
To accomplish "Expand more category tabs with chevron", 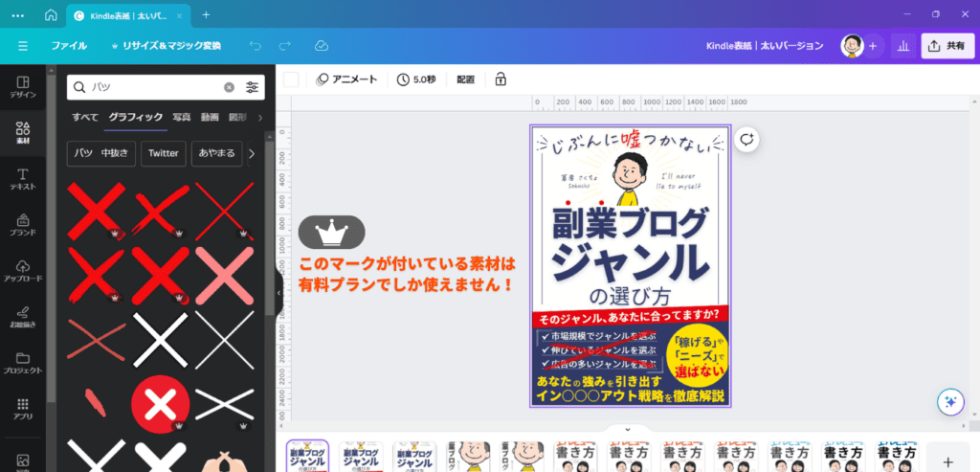I will pos(260,117).
